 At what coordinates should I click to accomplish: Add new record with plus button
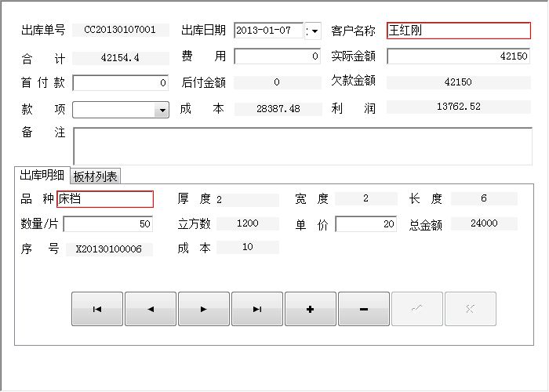[x=311, y=309]
